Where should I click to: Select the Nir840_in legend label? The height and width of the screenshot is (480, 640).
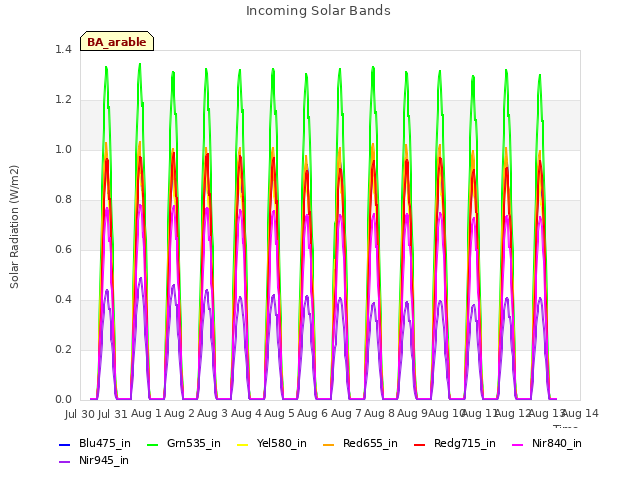click(557, 444)
